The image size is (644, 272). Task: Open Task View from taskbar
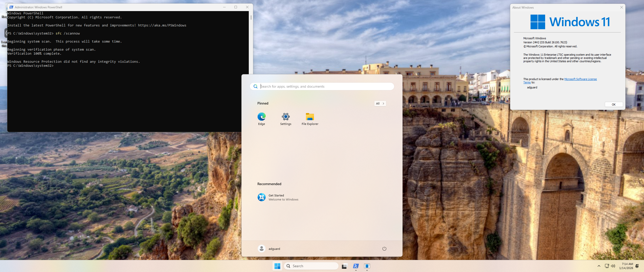click(344, 266)
